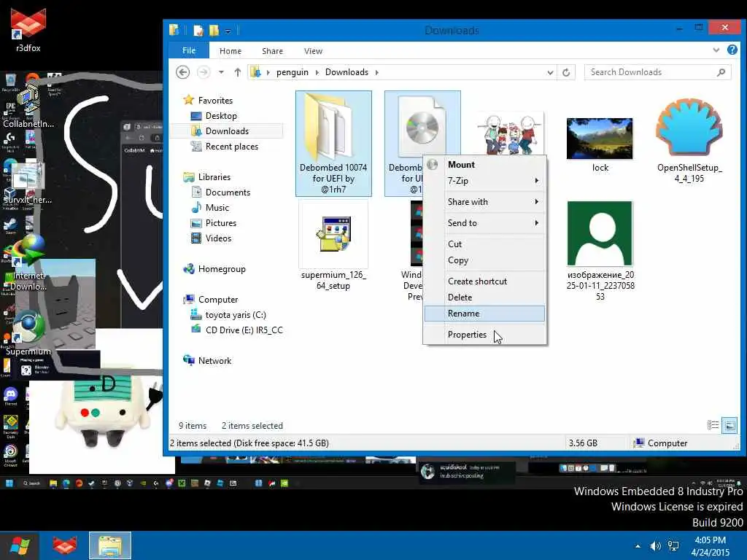Open the Share ribbon tab
This screenshot has width=747, height=560.
coord(272,50)
